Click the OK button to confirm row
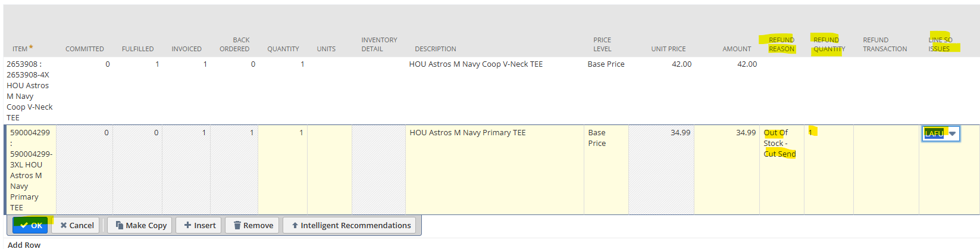This screenshot has width=980, height=249. (30, 225)
